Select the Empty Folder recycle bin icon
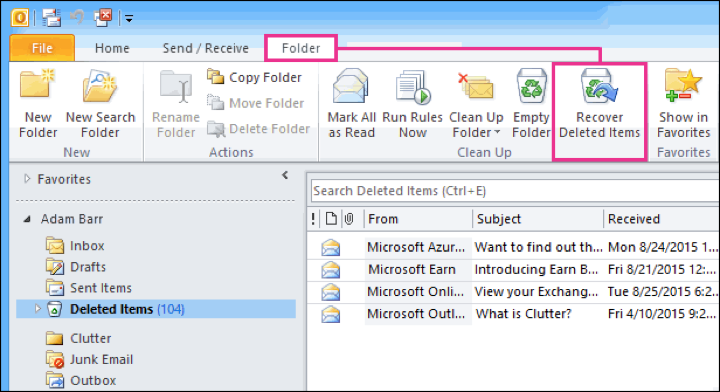The width and height of the screenshot is (720, 392). [531, 86]
